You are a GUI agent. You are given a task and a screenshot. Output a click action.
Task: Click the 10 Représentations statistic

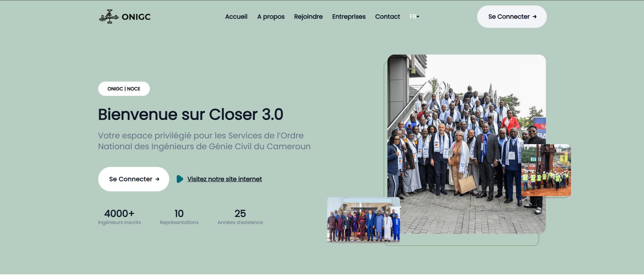179,217
